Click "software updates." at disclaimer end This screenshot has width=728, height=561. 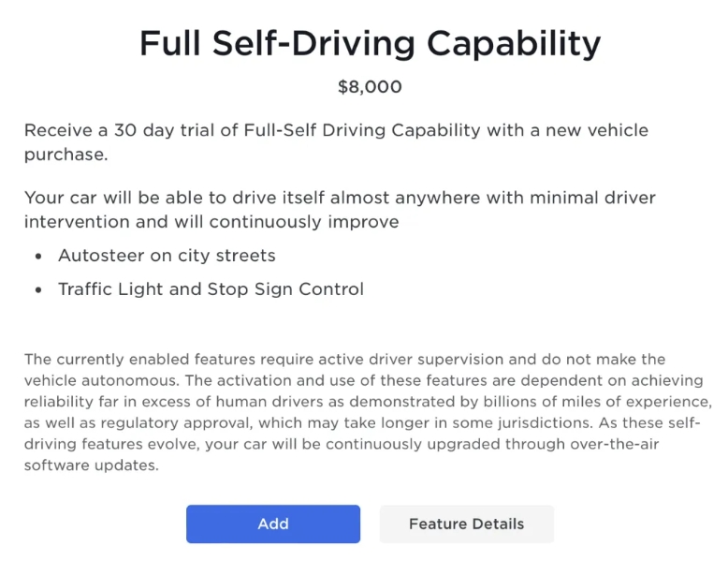(91, 465)
